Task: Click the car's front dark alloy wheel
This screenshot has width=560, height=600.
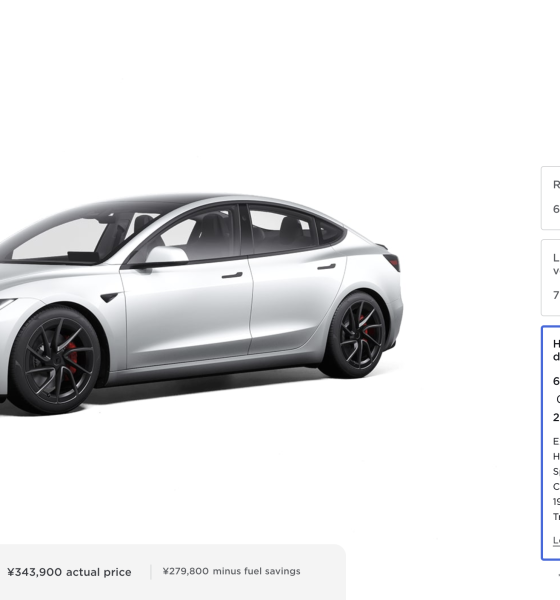Action: [57, 362]
